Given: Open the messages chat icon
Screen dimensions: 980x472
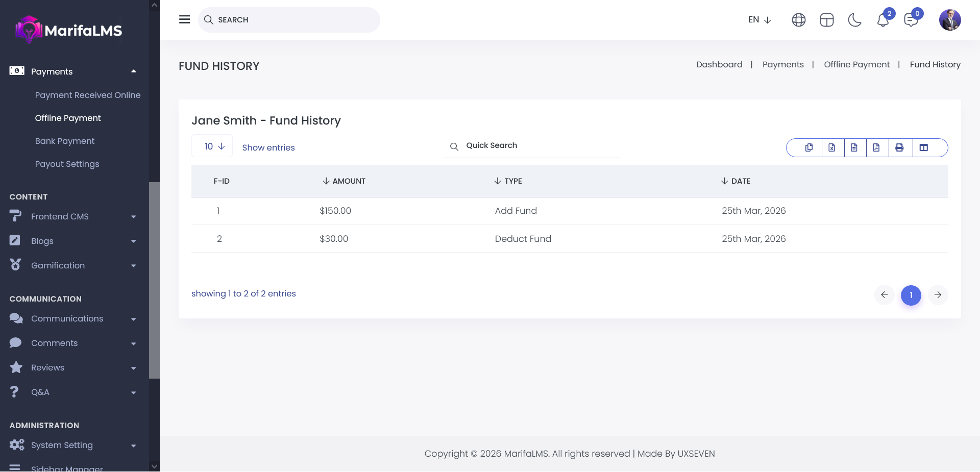Looking at the screenshot, I should pyautogui.click(x=911, y=20).
